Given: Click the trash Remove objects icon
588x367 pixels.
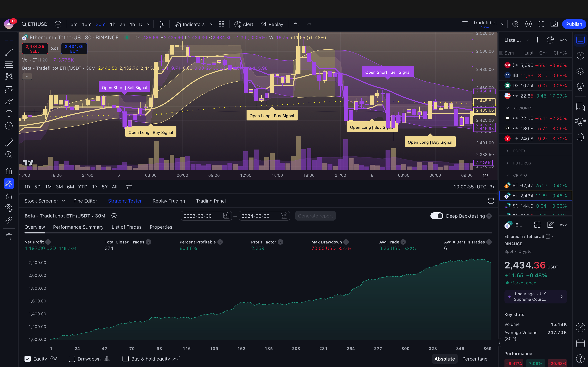Looking at the screenshot, I should pos(9,237).
